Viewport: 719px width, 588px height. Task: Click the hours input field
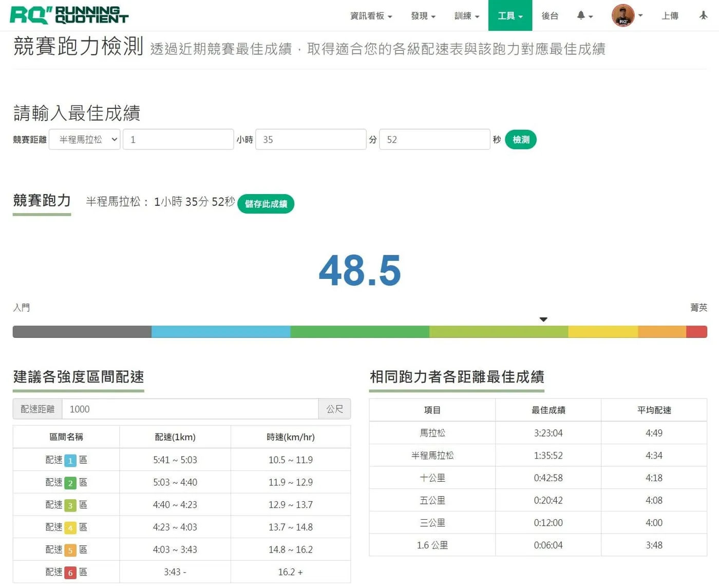click(178, 140)
